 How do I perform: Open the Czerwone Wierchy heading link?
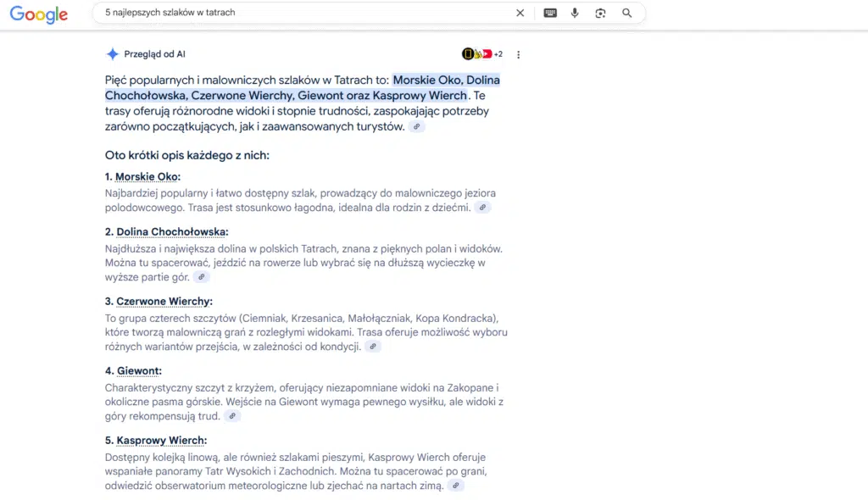(162, 301)
